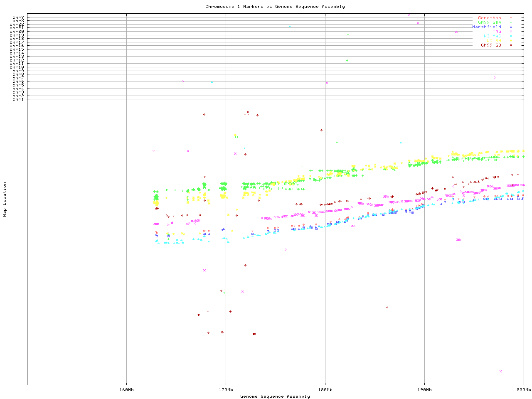Click the Marshfield blue square legend marker
Screen dimensions: 532x399
click(511, 27)
